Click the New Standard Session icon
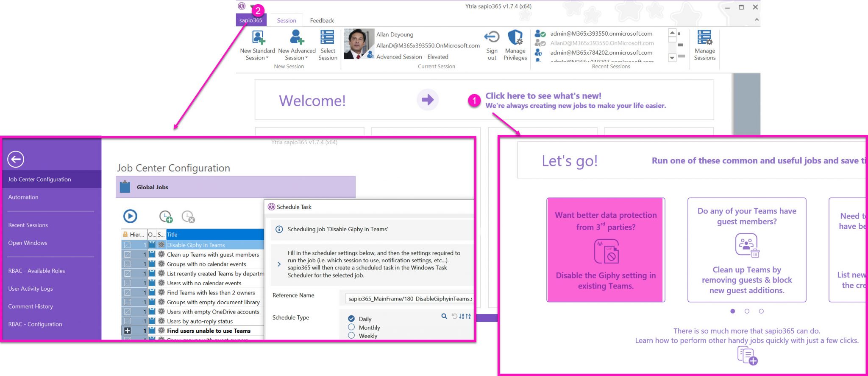Viewport: 868px width, 376px height. click(258, 38)
